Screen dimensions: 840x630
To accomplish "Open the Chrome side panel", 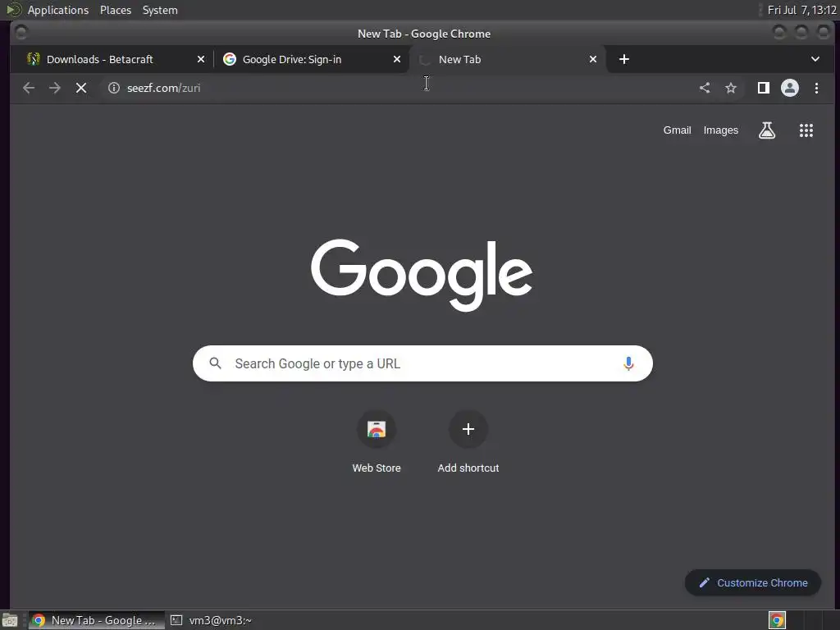I will pos(764,88).
